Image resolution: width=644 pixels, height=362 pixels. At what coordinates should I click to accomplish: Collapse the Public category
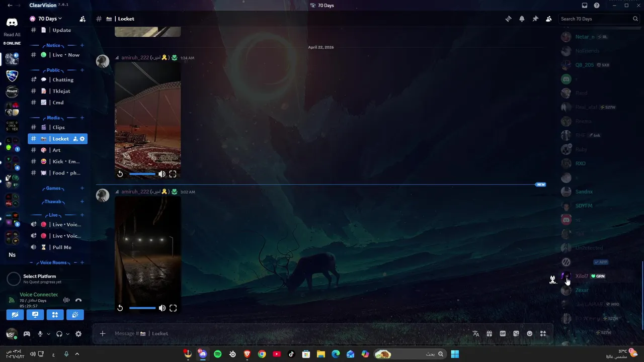(x=53, y=70)
